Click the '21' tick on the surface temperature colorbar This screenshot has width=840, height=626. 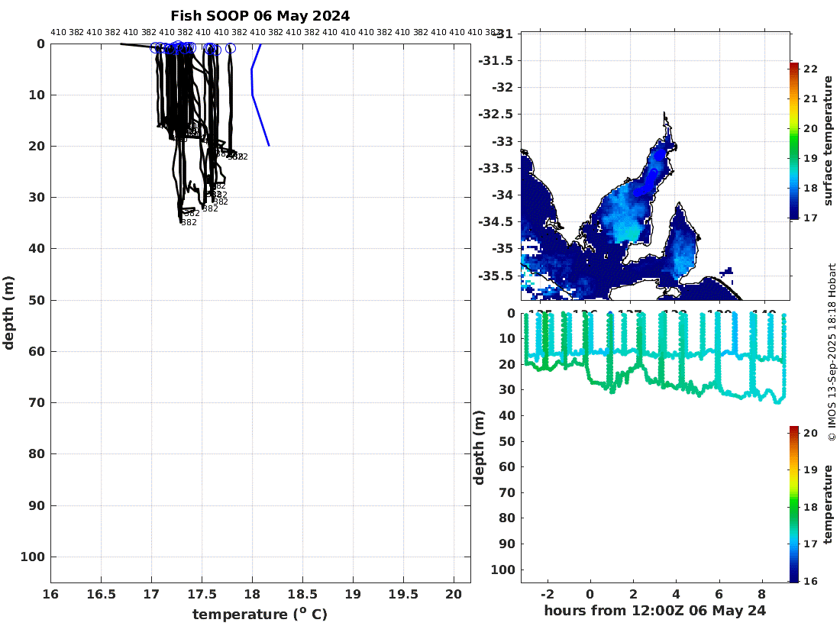810,98
